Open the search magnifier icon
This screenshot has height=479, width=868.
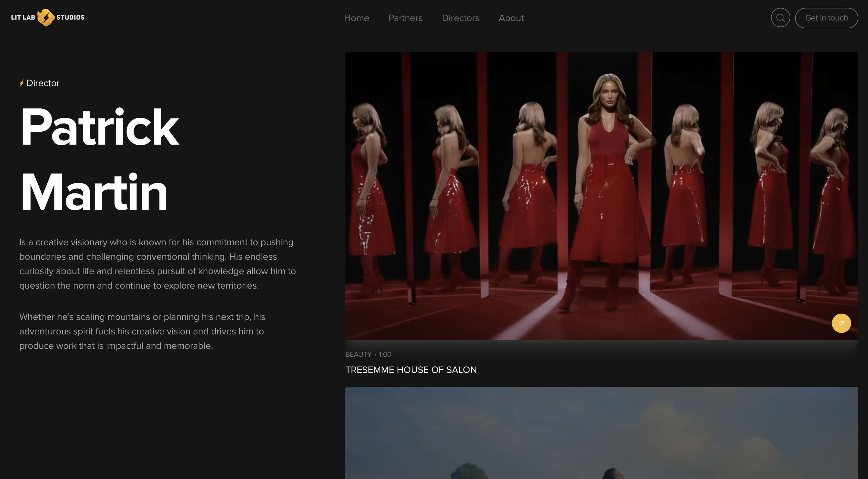(x=780, y=18)
